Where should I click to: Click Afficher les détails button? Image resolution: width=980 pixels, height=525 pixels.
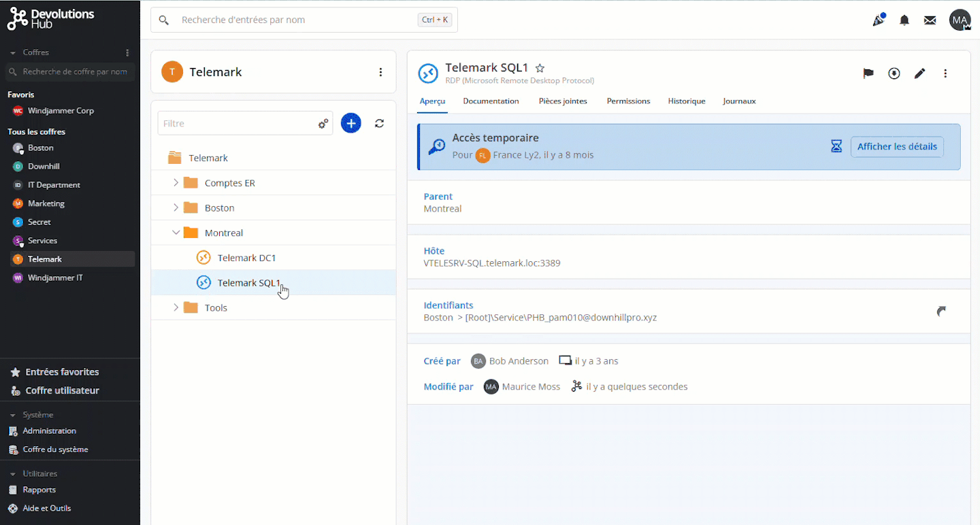click(896, 146)
